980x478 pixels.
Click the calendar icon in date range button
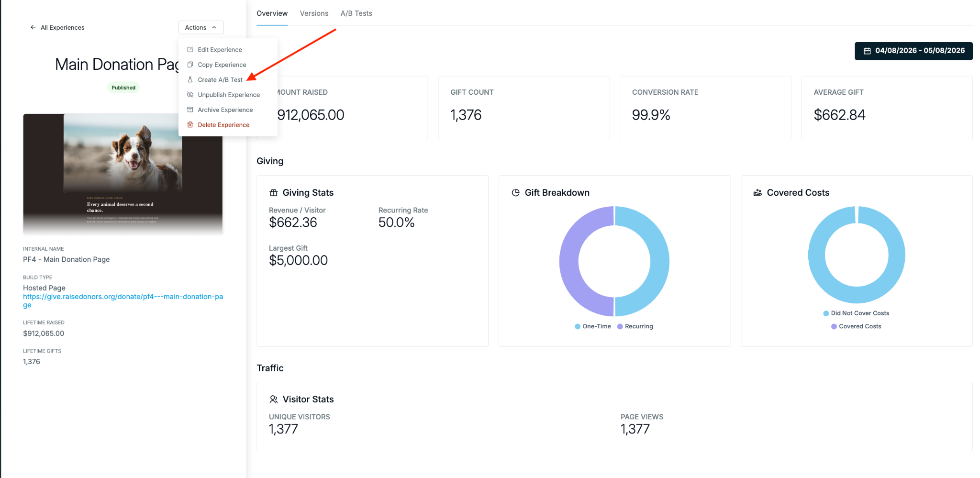pyautogui.click(x=867, y=51)
